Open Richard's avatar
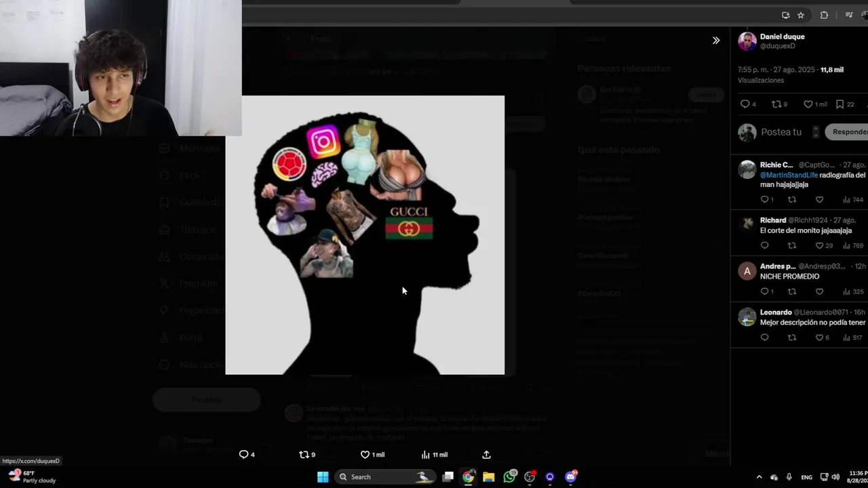 (x=747, y=224)
